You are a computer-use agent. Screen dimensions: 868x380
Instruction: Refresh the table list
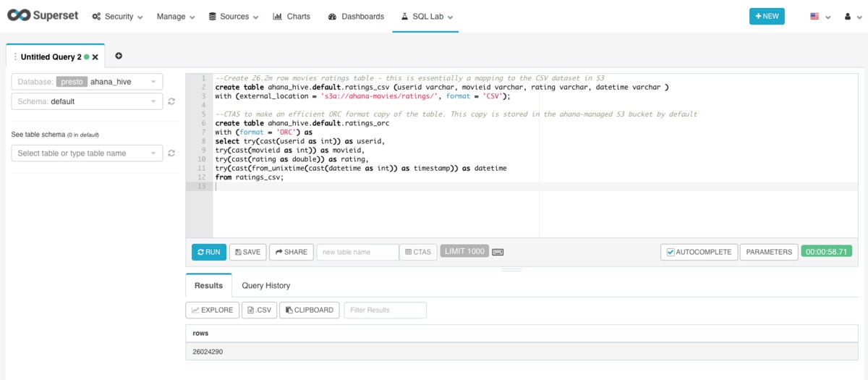171,153
